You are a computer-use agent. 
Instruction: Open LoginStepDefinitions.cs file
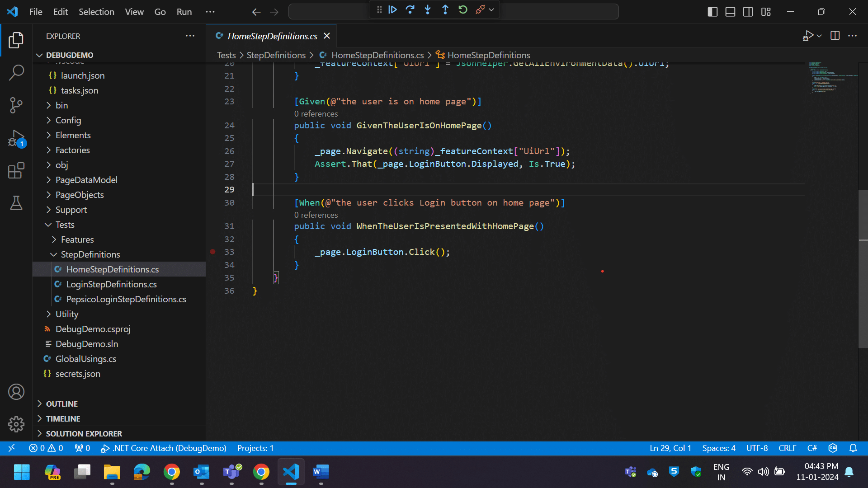(x=119, y=284)
